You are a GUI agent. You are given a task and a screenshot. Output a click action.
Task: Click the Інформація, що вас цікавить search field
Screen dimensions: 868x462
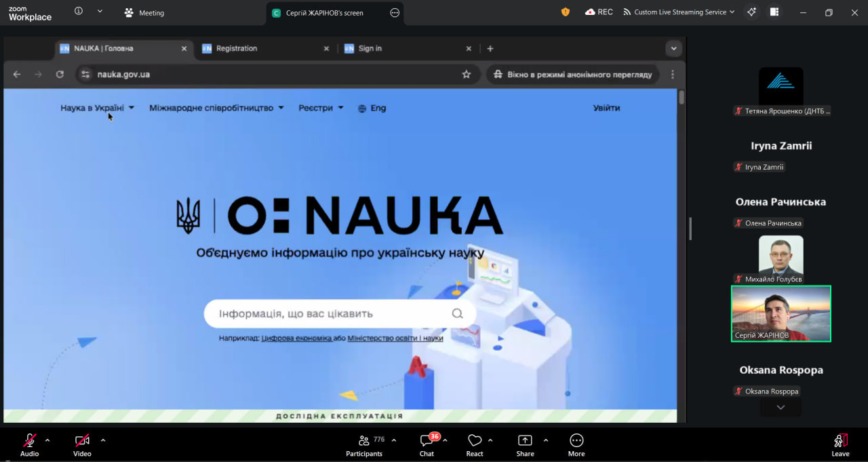332,314
